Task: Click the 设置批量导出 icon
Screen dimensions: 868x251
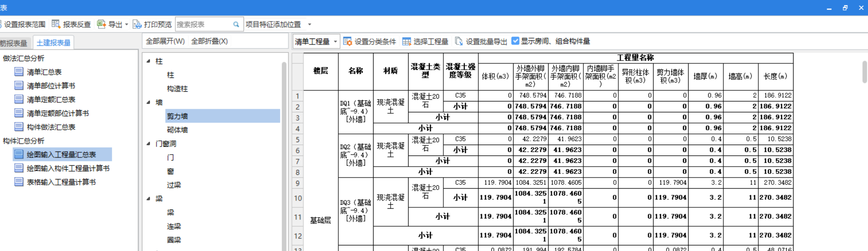Action: (x=459, y=41)
